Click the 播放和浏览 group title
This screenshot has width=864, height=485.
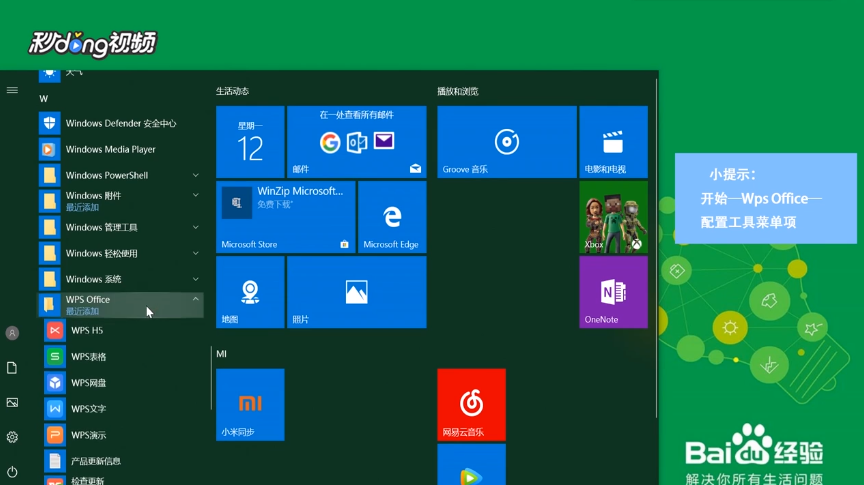[x=457, y=91]
